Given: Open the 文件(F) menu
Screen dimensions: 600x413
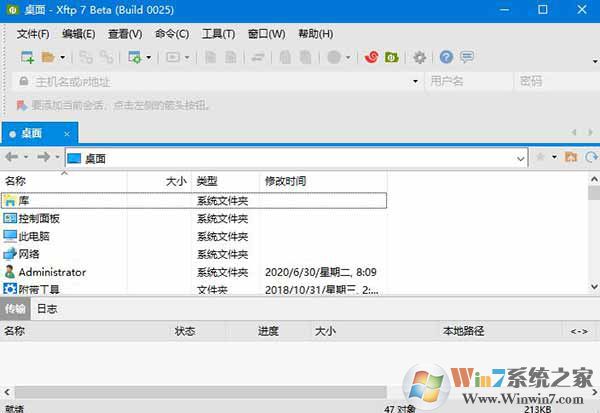Looking at the screenshot, I should point(33,34).
